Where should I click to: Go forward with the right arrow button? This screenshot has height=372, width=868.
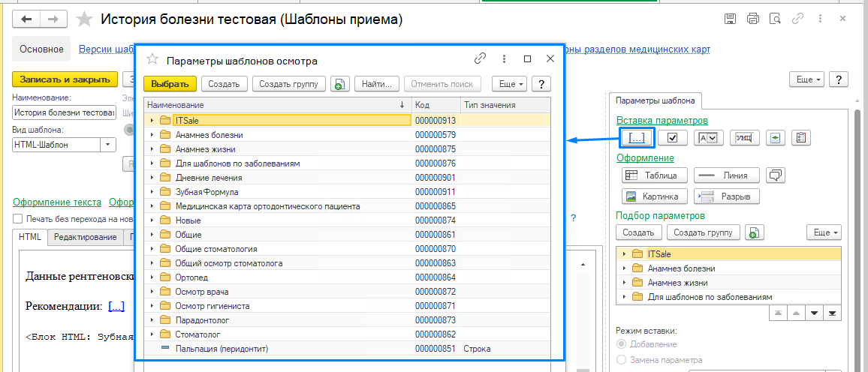point(53,19)
